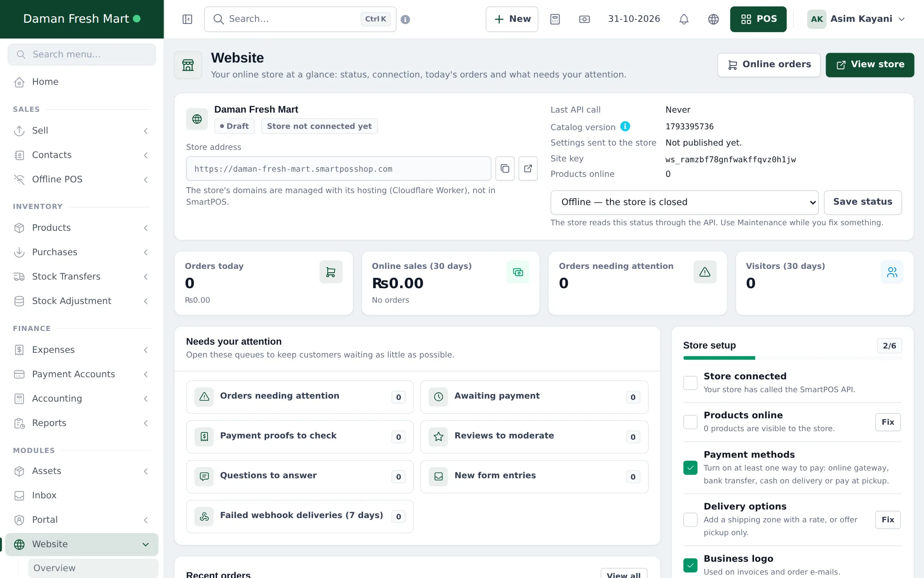Expand the Sell menu
The width and height of the screenshot is (924, 578).
click(82, 131)
